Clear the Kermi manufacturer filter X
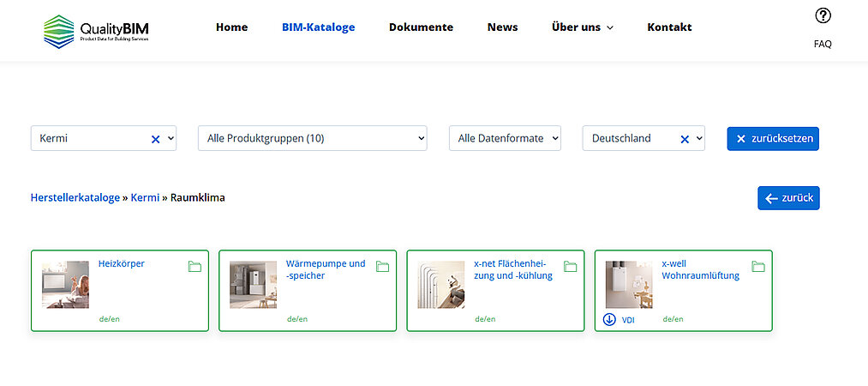This screenshot has width=868, height=386. [155, 139]
